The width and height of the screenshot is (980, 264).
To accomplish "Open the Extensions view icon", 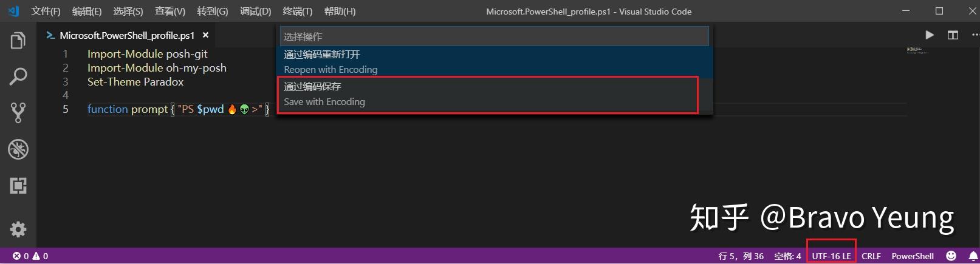I will point(18,186).
